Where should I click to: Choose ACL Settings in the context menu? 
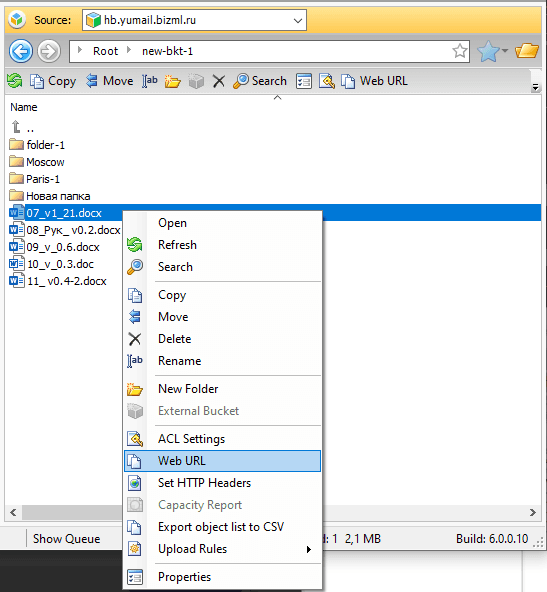tap(223, 439)
